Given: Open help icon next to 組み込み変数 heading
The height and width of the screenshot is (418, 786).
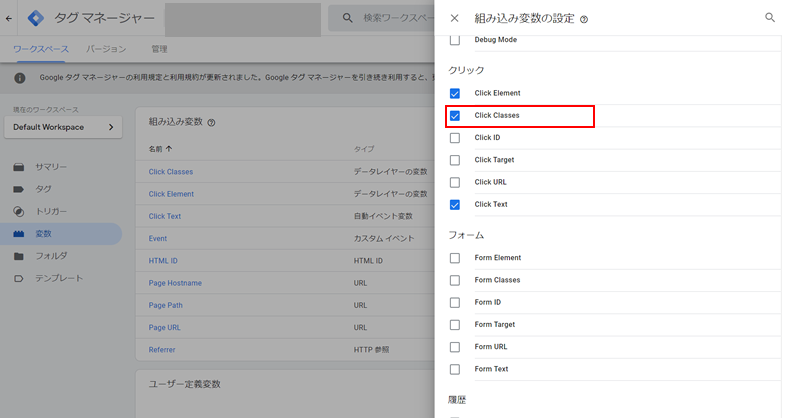Looking at the screenshot, I should pyautogui.click(x=212, y=122).
